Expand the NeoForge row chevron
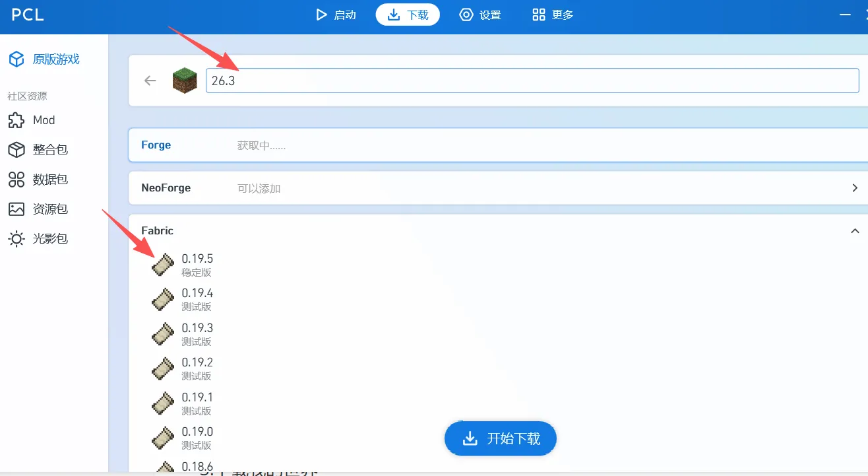Screen dimensions: 868x476 pos(855,188)
